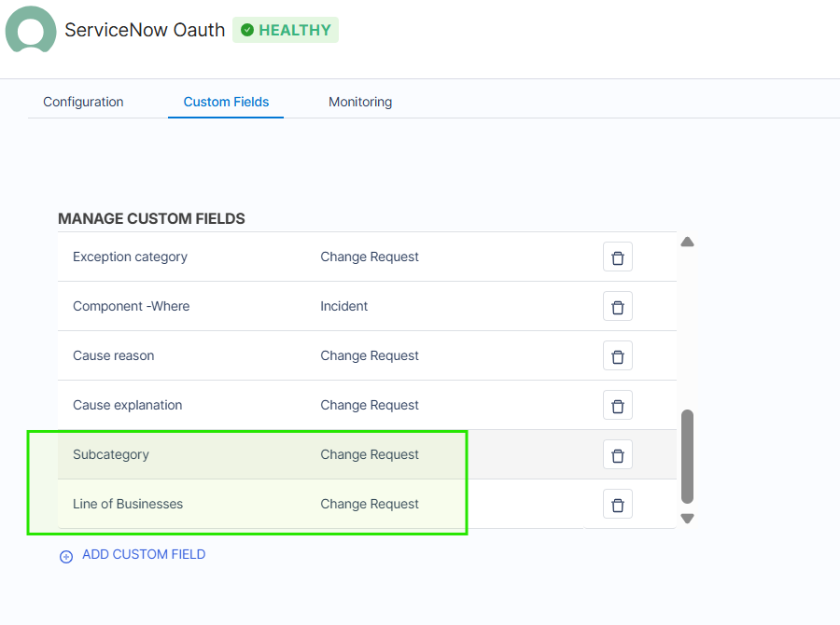Click the Incident type cell
840x625 pixels.
point(343,306)
